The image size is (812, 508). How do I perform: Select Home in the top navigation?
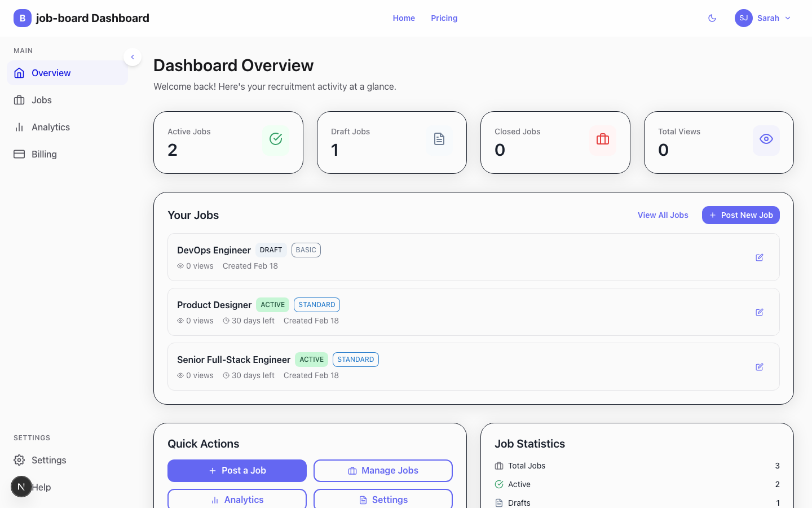click(404, 18)
